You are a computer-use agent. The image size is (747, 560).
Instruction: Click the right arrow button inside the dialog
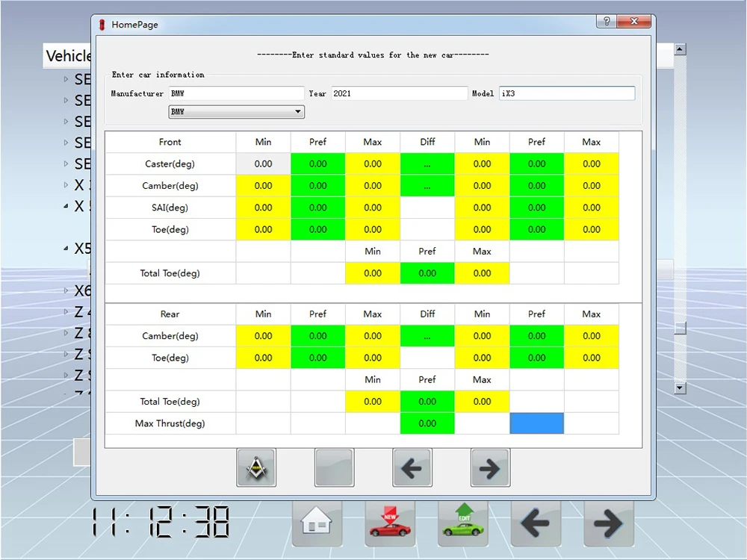click(490, 467)
